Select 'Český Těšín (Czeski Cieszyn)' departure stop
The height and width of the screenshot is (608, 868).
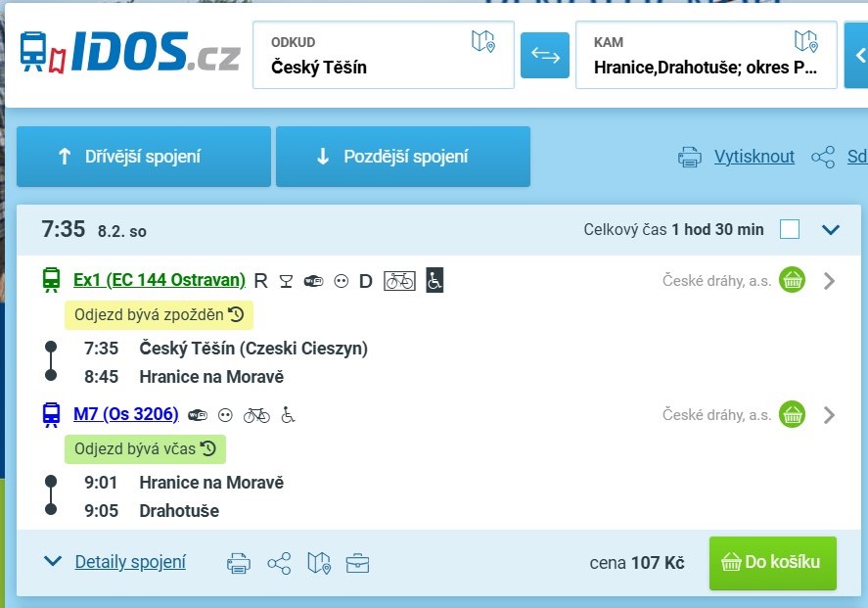pos(253,349)
